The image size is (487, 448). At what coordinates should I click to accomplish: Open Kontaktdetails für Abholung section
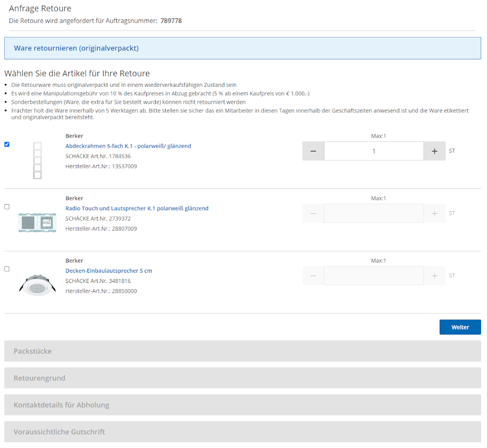pos(243,405)
